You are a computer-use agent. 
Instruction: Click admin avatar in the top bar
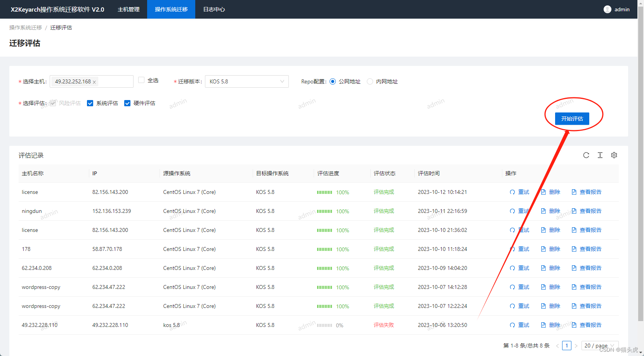(x=608, y=9)
